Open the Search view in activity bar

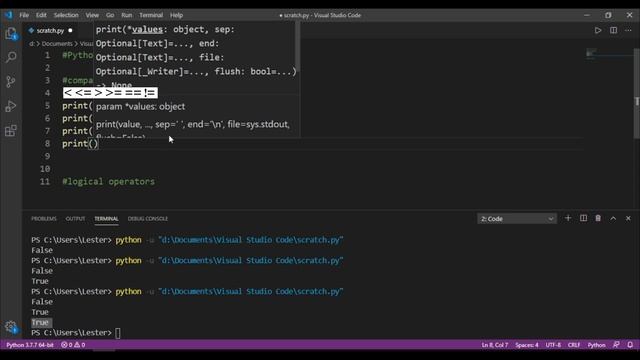point(11,57)
